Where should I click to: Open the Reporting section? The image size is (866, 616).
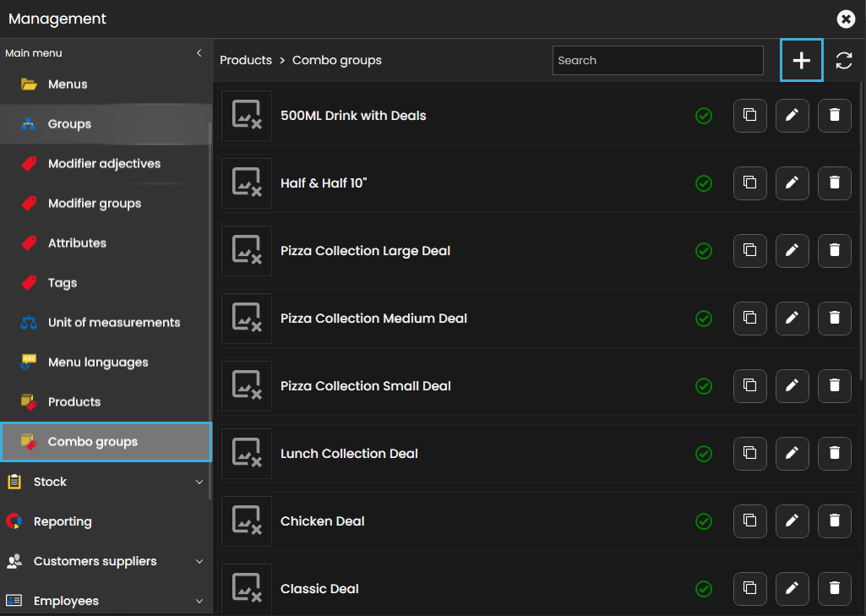click(63, 521)
